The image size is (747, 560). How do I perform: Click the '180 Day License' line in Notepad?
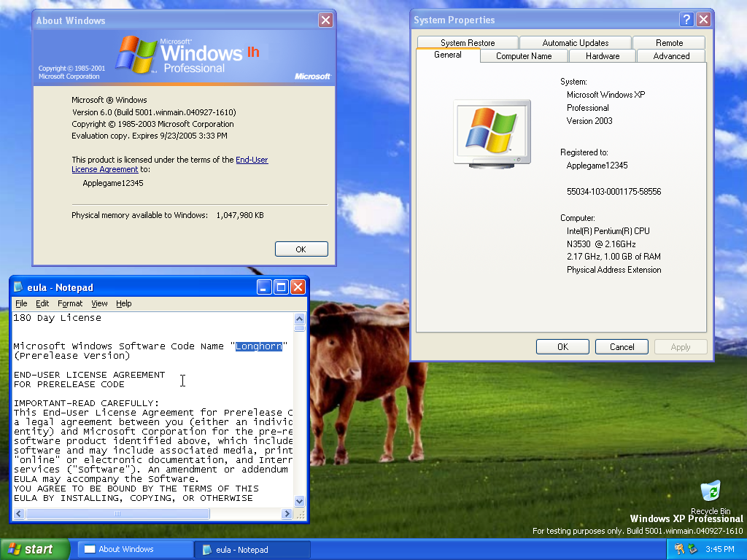pyautogui.click(x=57, y=318)
